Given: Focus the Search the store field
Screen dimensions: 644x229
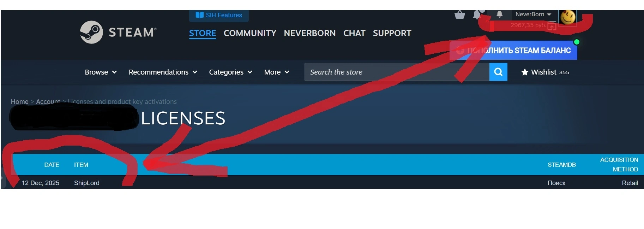Looking at the screenshot, I should click(x=397, y=72).
